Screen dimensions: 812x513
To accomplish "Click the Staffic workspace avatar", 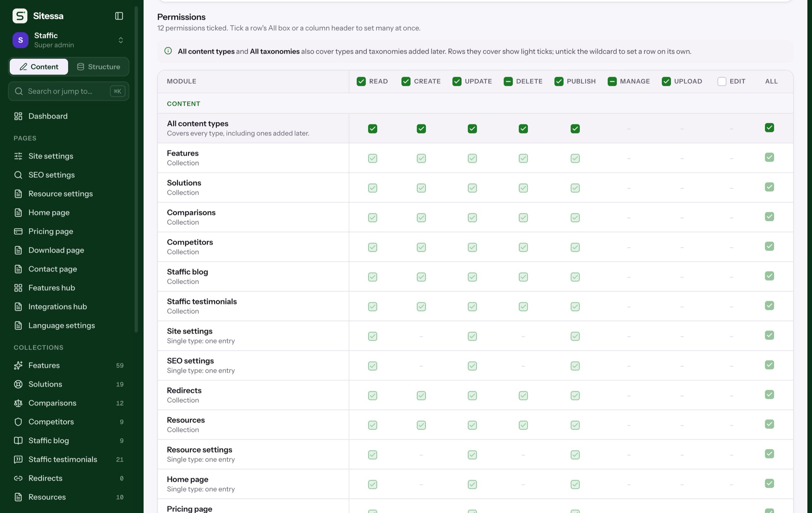I will 20,40.
